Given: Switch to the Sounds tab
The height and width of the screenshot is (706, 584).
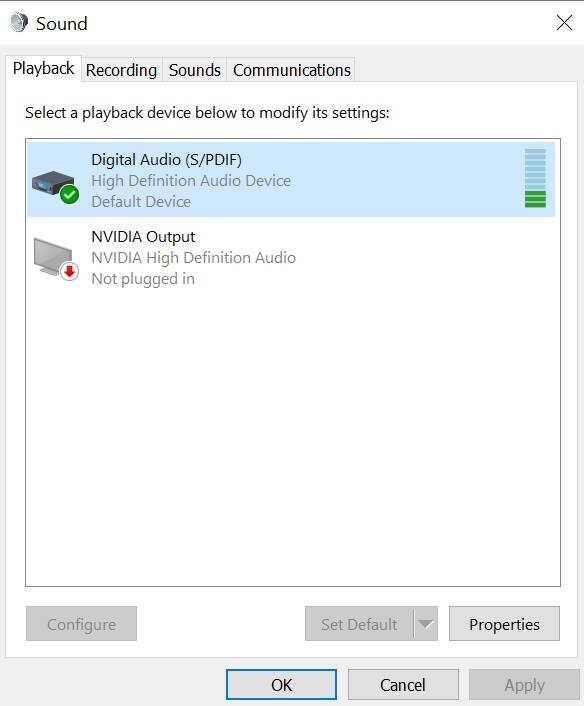Looking at the screenshot, I should pyautogui.click(x=195, y=70).
